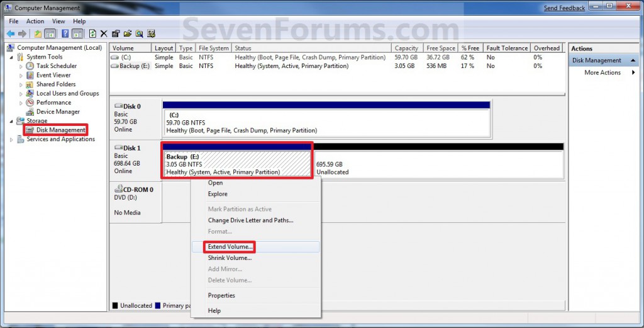Select the Device Manager tree item
Screen dimensions: 644x328
58,112
